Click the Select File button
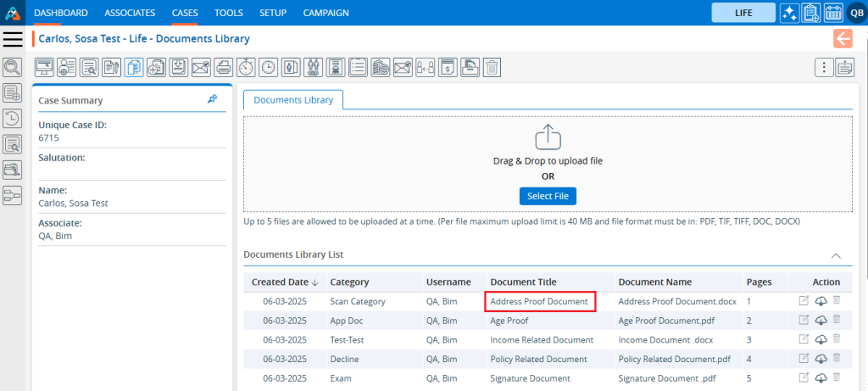This screenshot has width=868, height=391. point(548,196)
